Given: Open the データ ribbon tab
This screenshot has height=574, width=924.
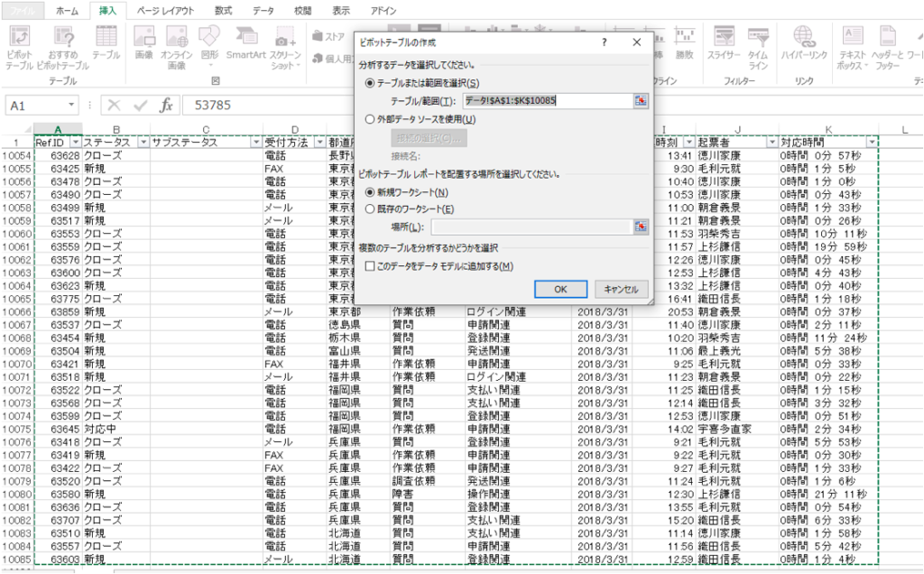Looking at the screenshot, I should (263, 11).
